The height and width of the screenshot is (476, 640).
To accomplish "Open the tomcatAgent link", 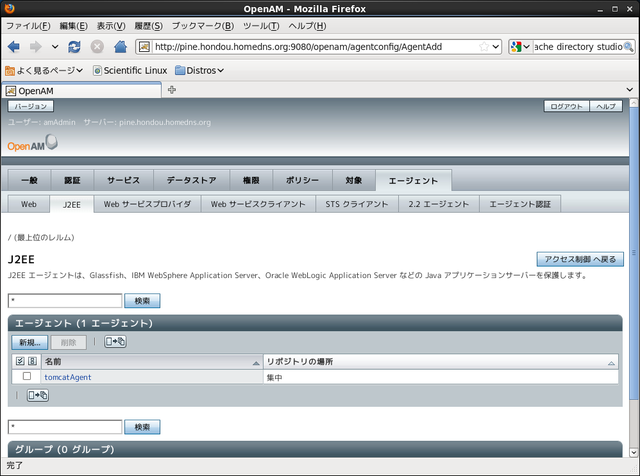I will (x=68, y=377).
